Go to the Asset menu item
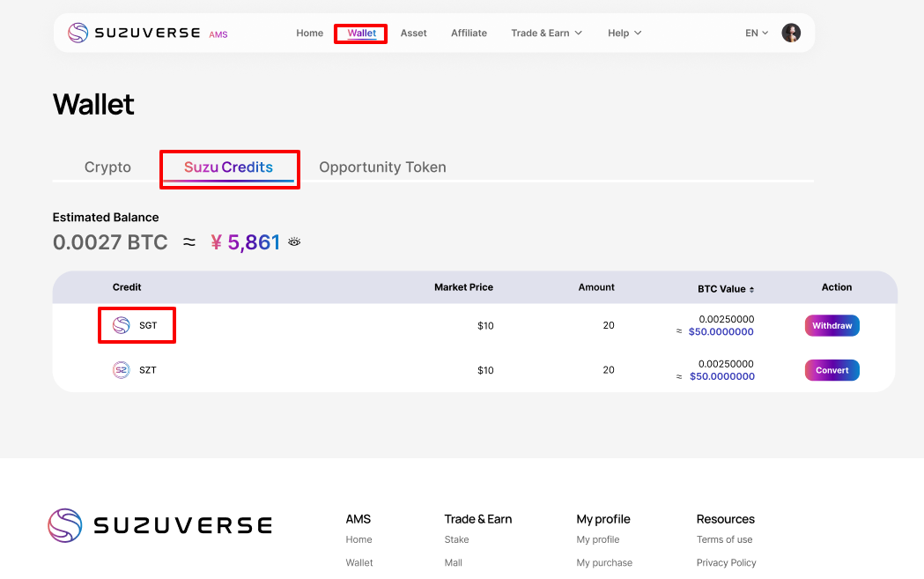This screenshot has height=579, width=924. 413,33
